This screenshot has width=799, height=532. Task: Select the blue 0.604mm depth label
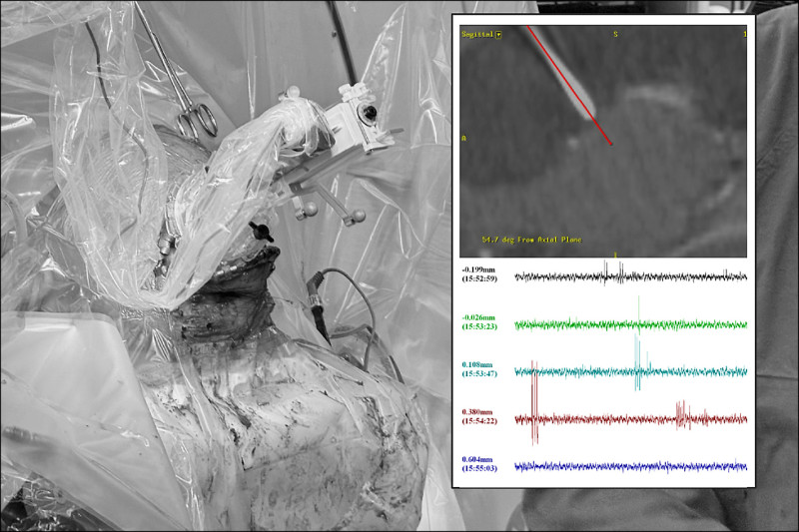(483, 459)
